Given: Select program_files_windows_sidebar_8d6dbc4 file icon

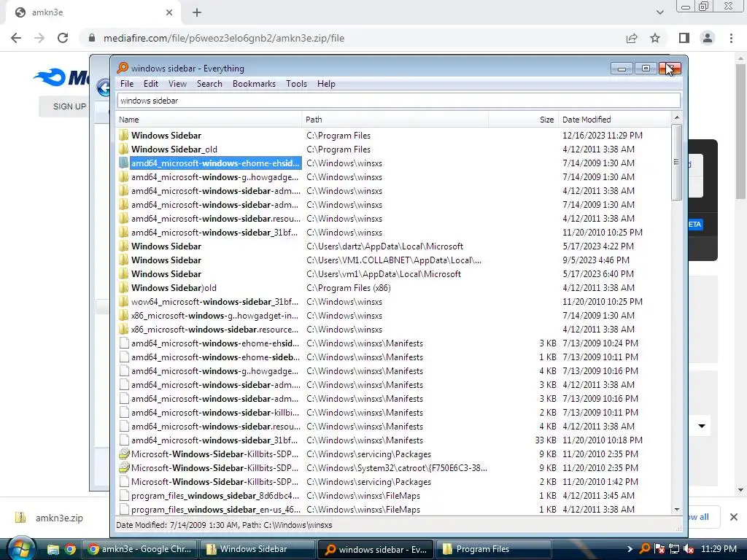Looking at the screenshot, I should coord(124,496).
